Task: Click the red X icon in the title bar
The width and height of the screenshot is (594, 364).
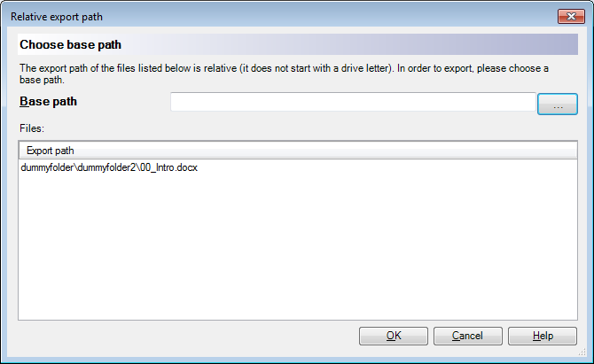Action: point(571,17)
